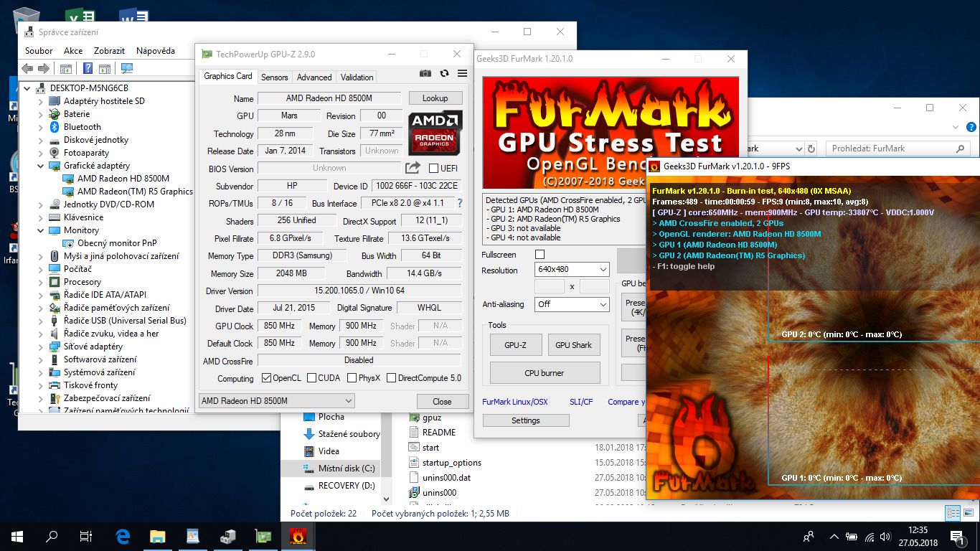Switch to the Advanced tab in GPU-Z

click(x=314, y=77)
